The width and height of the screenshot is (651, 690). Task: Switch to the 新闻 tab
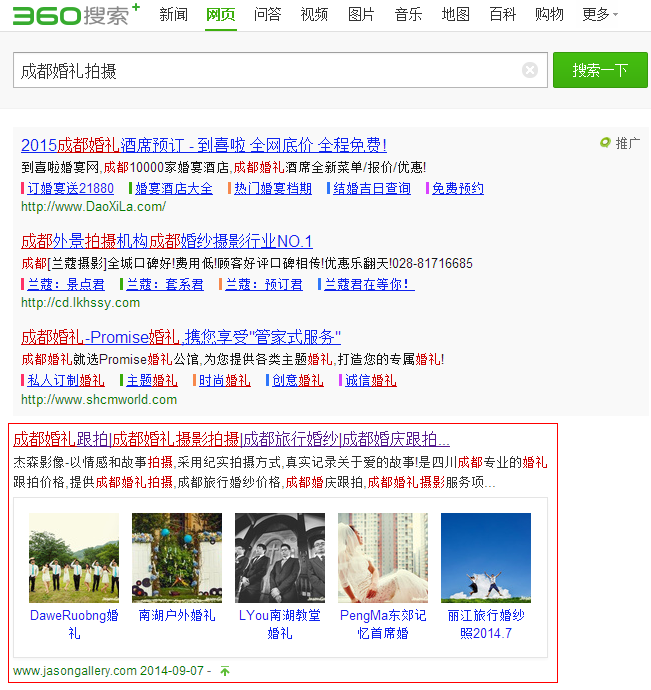point(173,15)
